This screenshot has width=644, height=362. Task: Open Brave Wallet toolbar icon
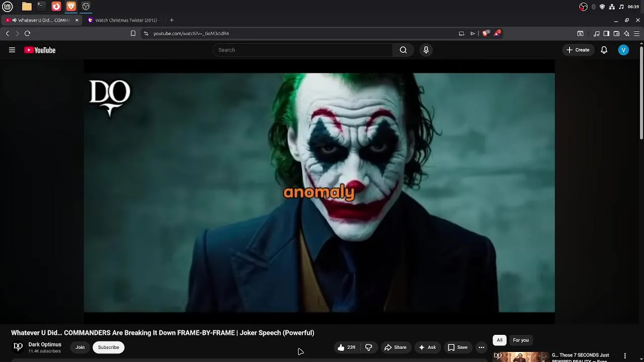[x=616, y=34]
